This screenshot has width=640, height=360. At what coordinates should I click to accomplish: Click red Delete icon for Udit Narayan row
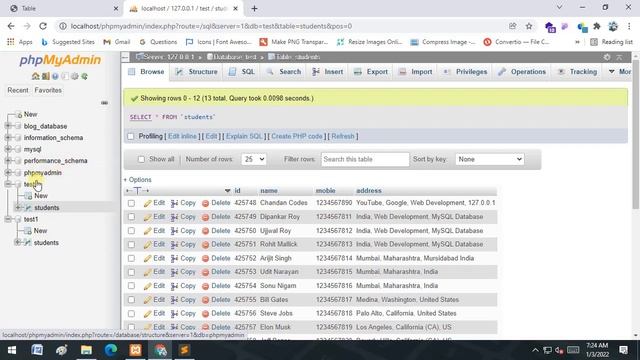(x=205, y=272)
